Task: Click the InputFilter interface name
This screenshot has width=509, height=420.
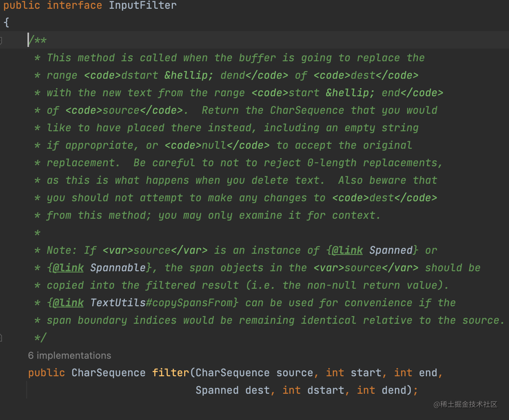Action: click(142, 6)
